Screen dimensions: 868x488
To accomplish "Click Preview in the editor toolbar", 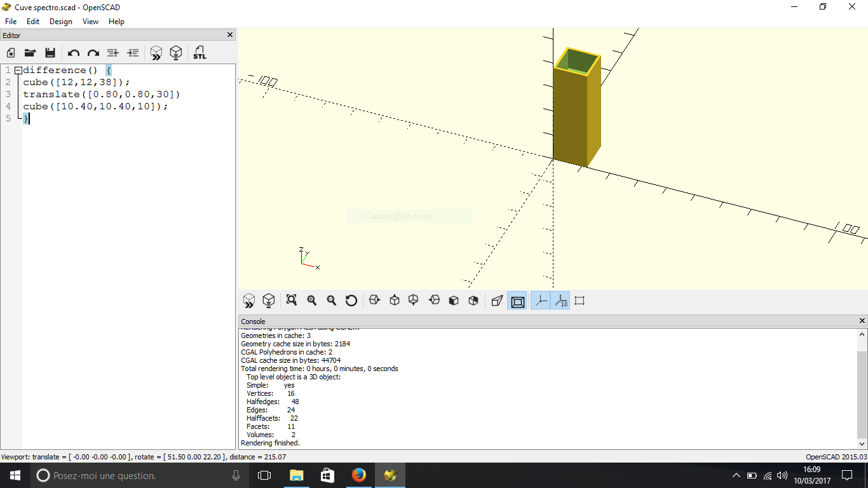I will pyautogui.click(x=156, y=53).
